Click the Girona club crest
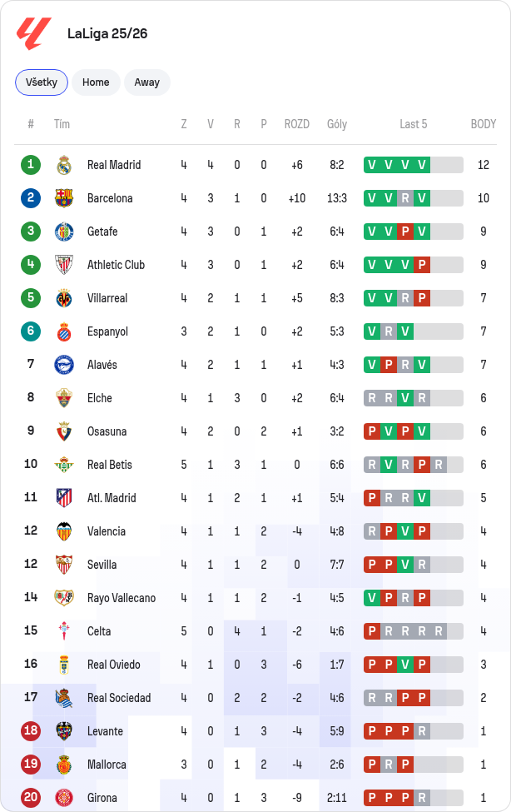511x812 pixels. pyautogui.click(x=64, y=798)
